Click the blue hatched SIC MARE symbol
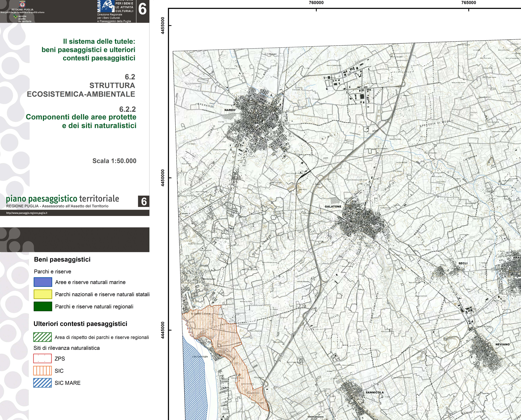521x420 pixels. click(x=43, y=383)
